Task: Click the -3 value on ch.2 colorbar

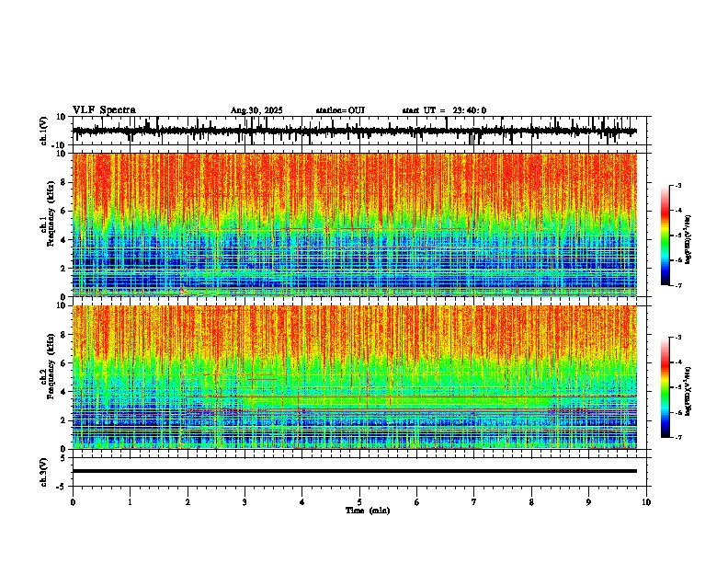Action: pos(677,338)
